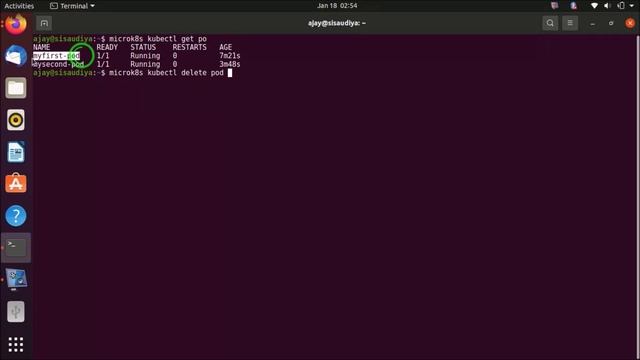This screenshot has height=360, width=640.
Task: Open the clock calendar Jan 18 02:54
Action: (337, 6)
